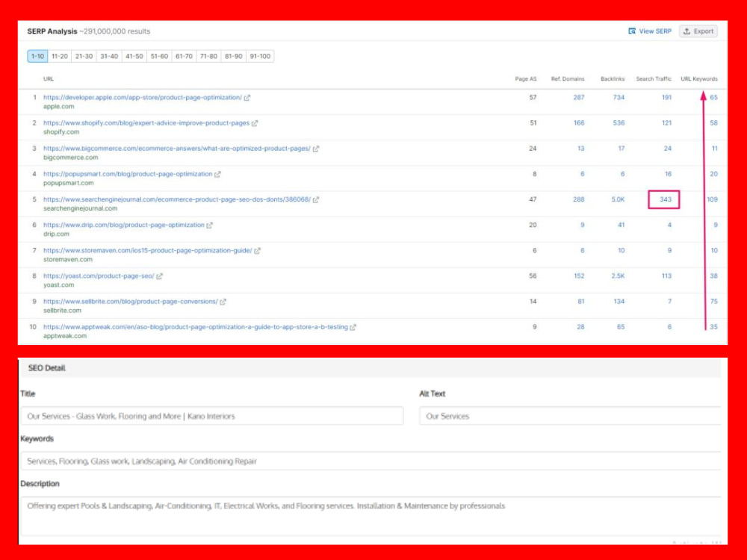Switch to results page 81-90

[233, 56]
